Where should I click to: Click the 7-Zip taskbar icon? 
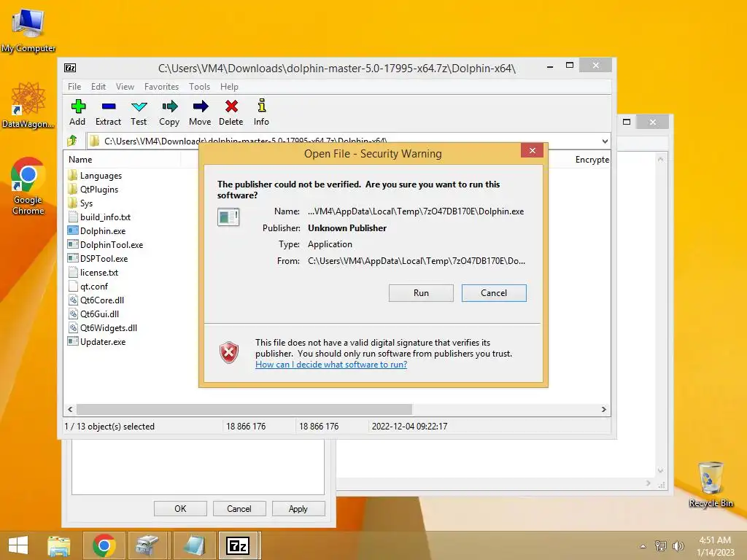click(239, 545)
